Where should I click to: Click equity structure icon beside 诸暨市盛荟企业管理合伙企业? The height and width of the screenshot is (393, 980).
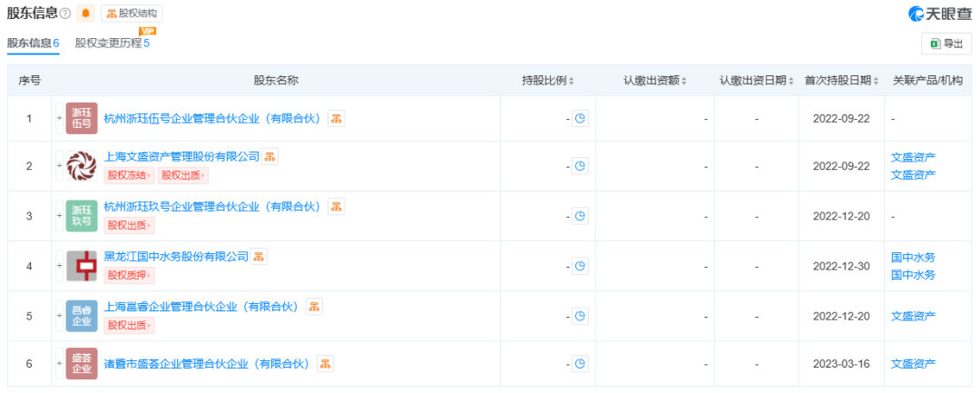[x=325, y=364]
